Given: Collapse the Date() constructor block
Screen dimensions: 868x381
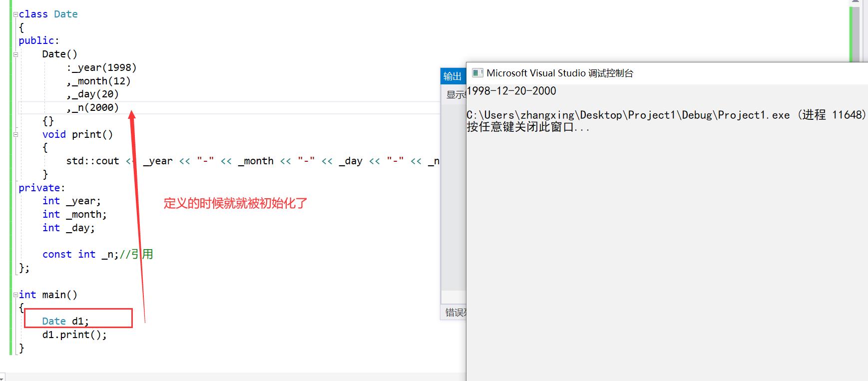Looking at the screenshot, I should (x=15, y=54).
